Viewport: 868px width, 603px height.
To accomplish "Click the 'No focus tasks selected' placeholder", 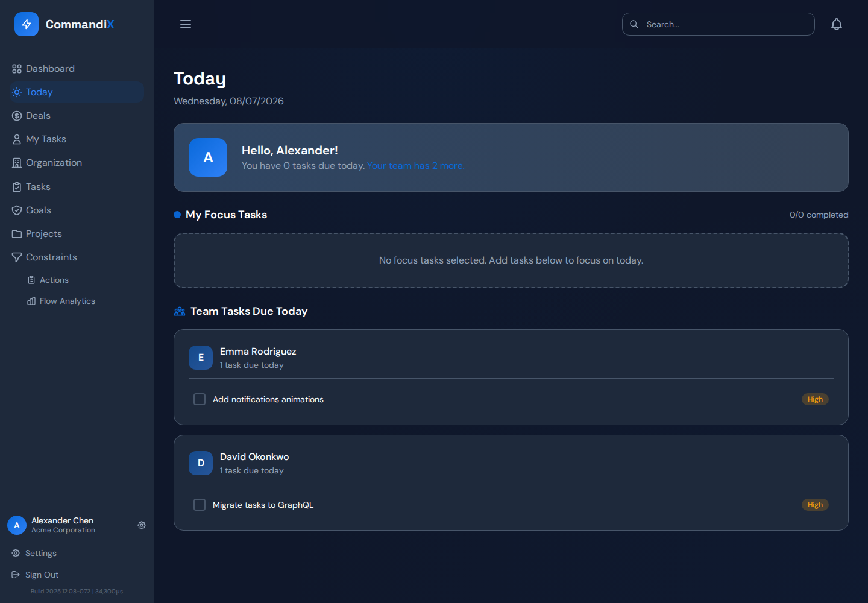I will [511, 260].
